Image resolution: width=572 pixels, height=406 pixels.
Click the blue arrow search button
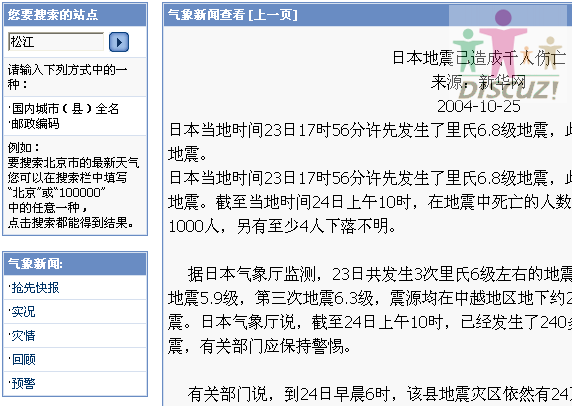tap(119, 42)
